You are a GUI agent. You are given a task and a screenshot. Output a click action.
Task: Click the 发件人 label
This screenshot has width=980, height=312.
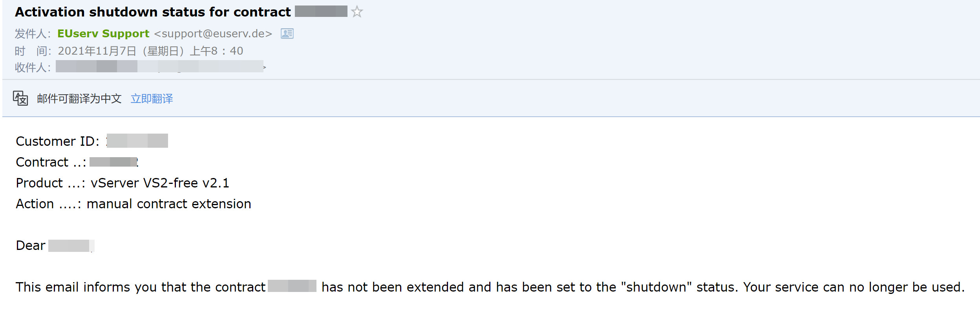[x=32, y=34]
